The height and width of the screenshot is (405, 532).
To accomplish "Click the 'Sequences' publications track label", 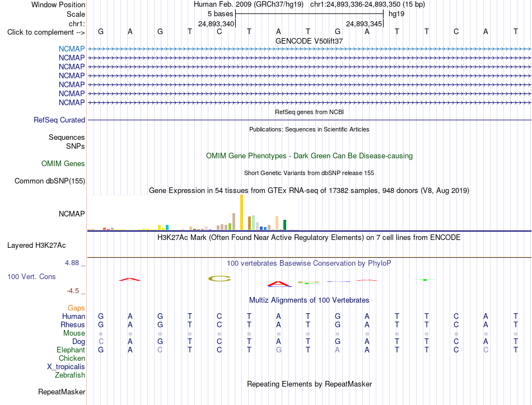I will pos(67,137).
